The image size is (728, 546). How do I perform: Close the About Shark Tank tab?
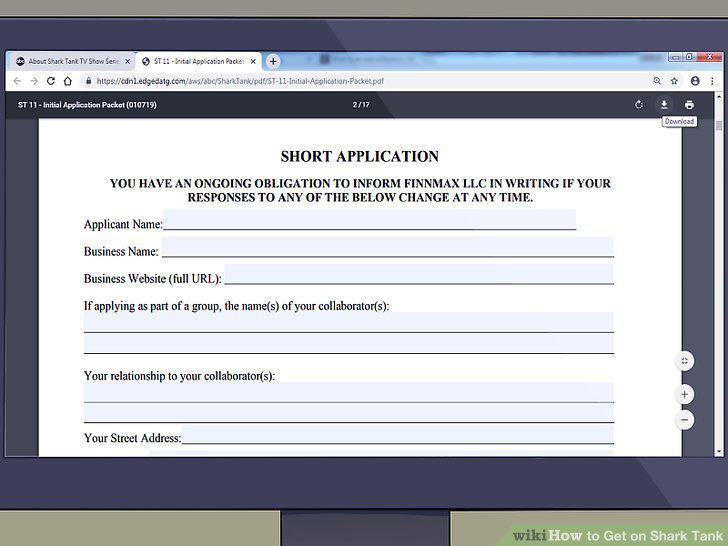(x=127, y=61)
